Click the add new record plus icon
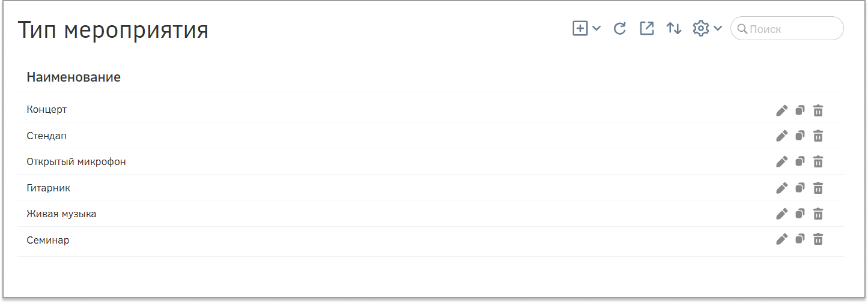 (x=580, y=28)
